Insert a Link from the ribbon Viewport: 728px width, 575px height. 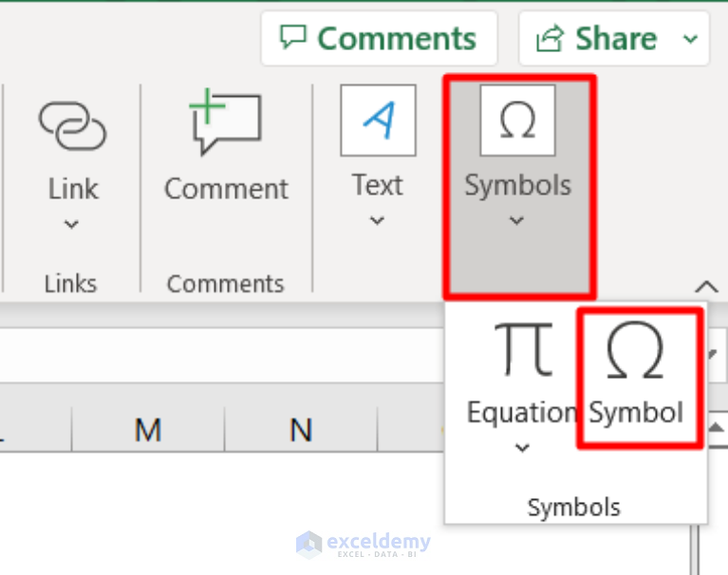72,151
